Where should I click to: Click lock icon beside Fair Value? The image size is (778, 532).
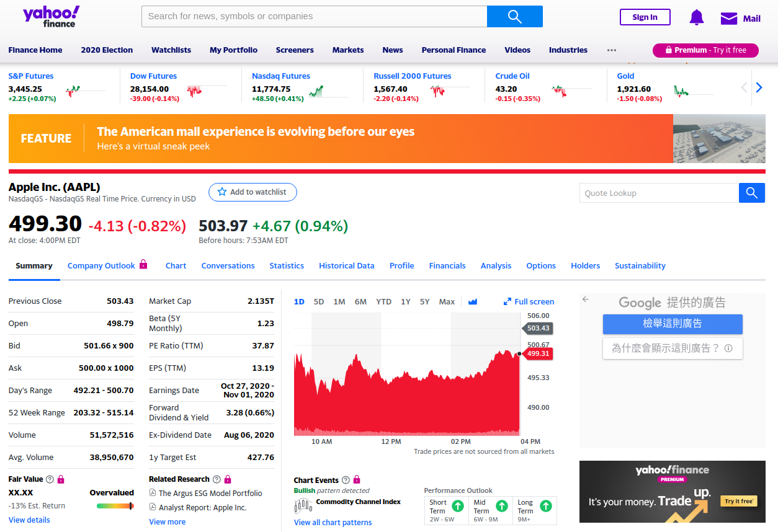pyautogui.click(x=61, y=479)
